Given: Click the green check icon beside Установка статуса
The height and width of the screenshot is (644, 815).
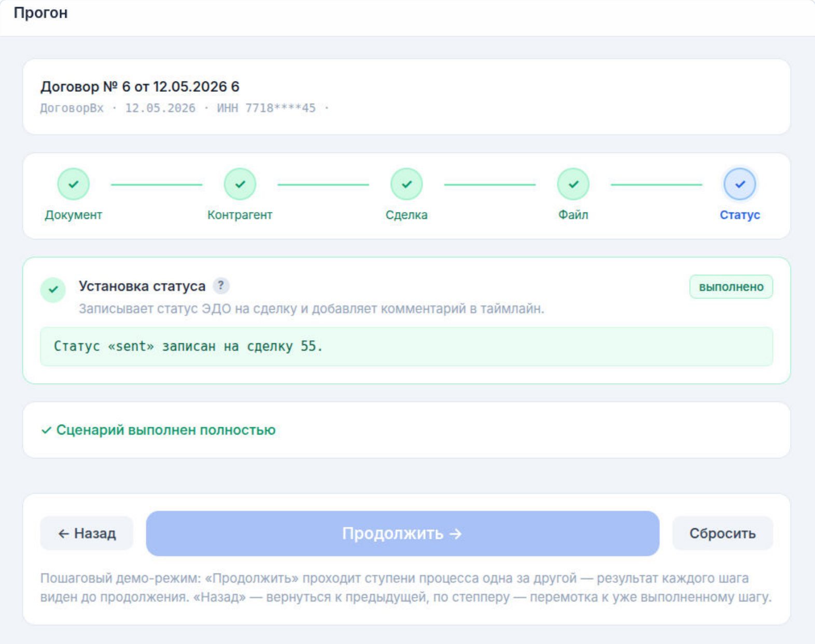Looking at the screenshot, I should (x=53, y=290).
